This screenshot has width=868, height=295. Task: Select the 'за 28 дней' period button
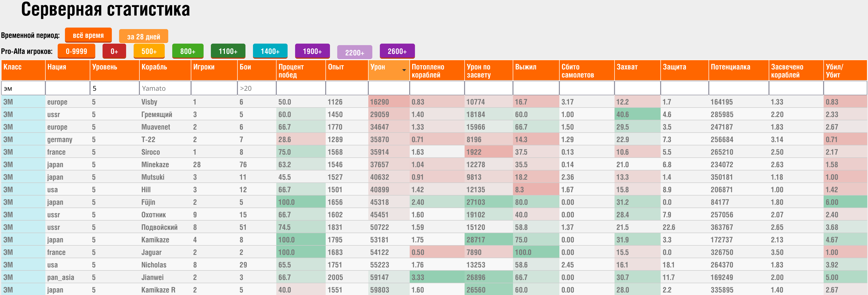pos(143,36)
